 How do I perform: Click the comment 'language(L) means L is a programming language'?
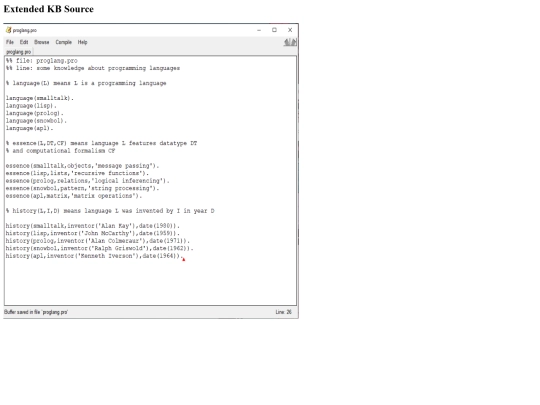[x=86, y=83]
